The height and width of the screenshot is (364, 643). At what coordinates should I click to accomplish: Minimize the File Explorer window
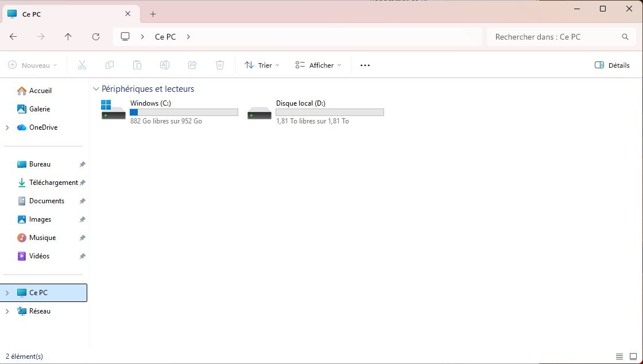(x=576, y=9)
